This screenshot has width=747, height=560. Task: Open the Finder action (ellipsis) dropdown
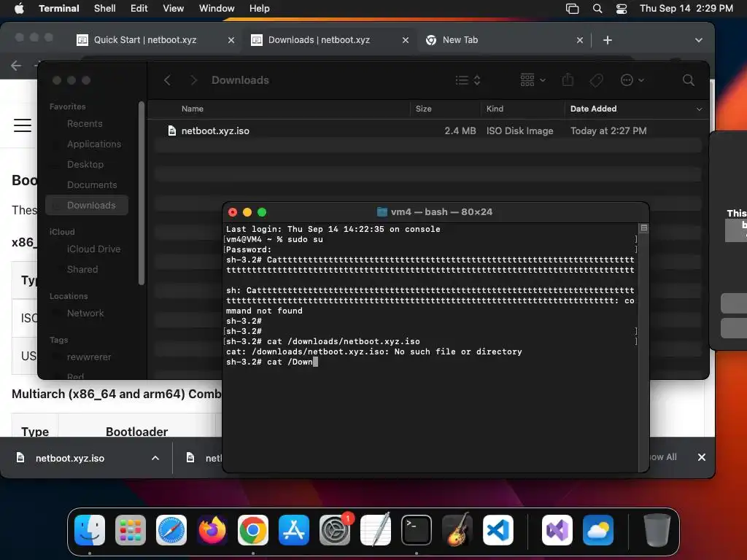coord(632,80)
